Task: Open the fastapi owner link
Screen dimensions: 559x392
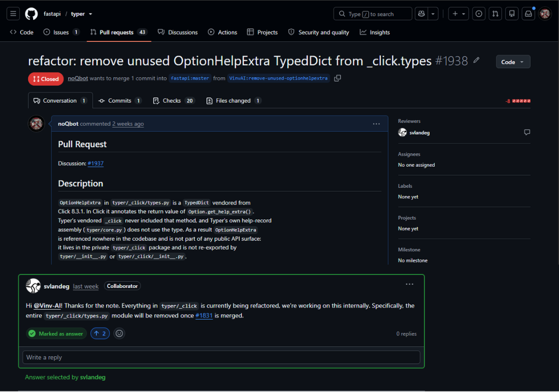Action: (x=52, y=14)
